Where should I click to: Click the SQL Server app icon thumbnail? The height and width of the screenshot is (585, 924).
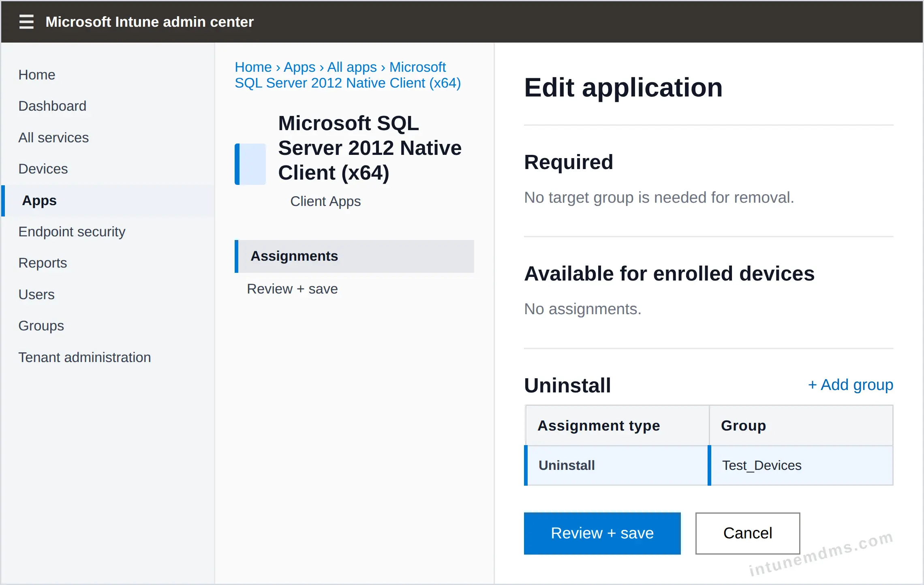250,164
